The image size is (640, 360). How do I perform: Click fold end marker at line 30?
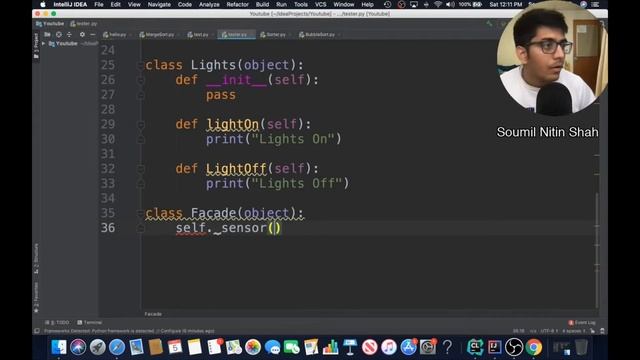[140, 140]
